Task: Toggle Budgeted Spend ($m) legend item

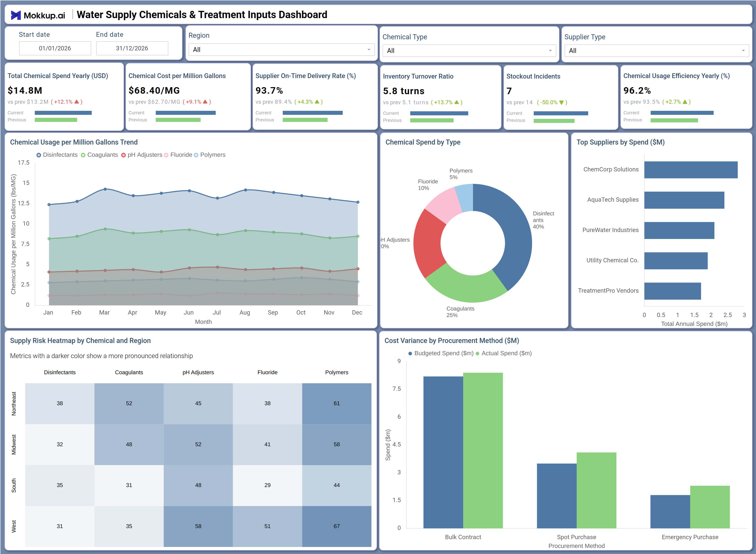Action: (x=440, y=353)
